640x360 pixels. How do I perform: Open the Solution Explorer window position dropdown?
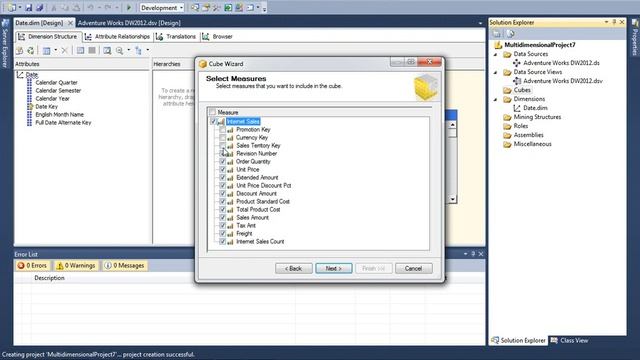click(606, 22)
